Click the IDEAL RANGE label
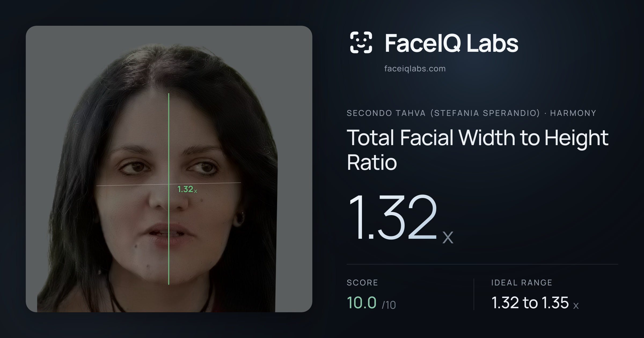 (522, 282)
